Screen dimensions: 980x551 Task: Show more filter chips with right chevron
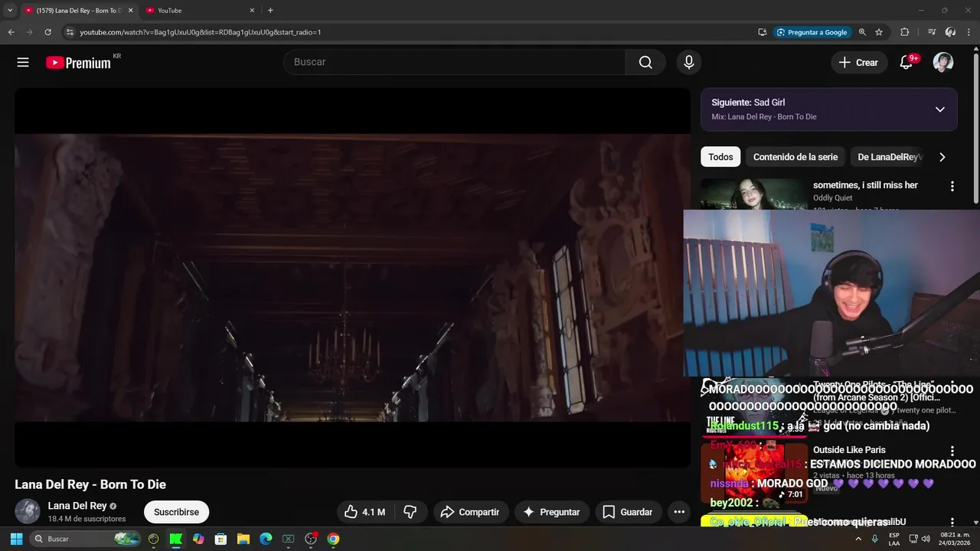point(942,157)
